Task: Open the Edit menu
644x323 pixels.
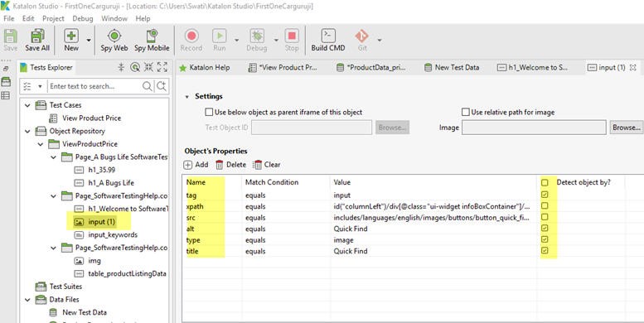Action: (x=28, y=18)
